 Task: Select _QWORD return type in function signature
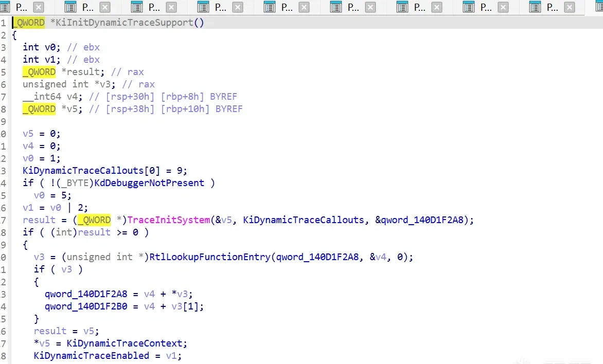pos(29,23)
